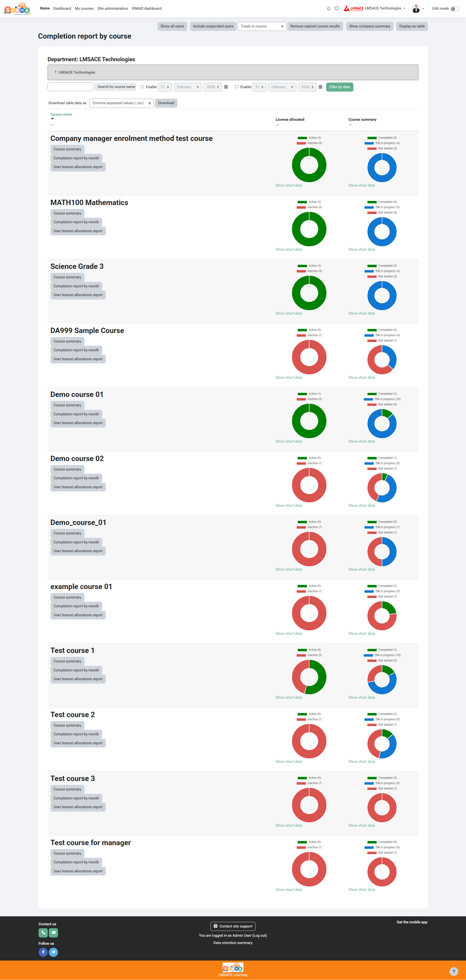Click the footer email envelope icon
Viewport: 466px width, 980px height.
[54, 932]
